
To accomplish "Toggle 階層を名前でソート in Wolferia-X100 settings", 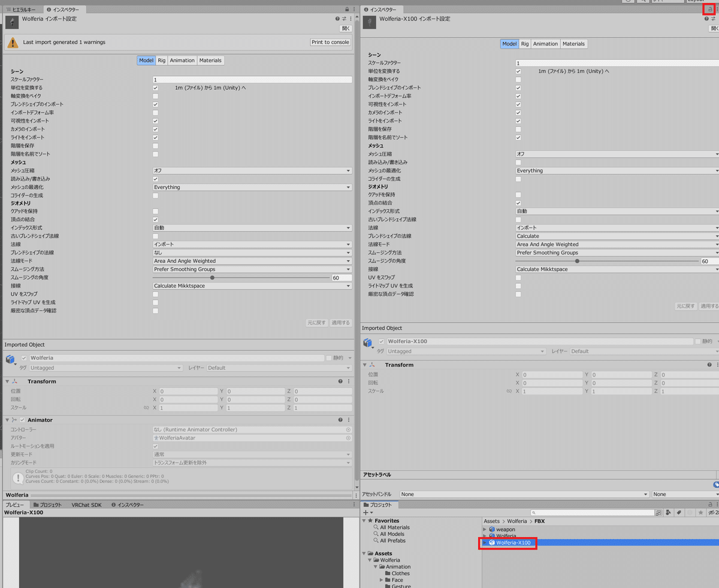I will click(518, 138).
